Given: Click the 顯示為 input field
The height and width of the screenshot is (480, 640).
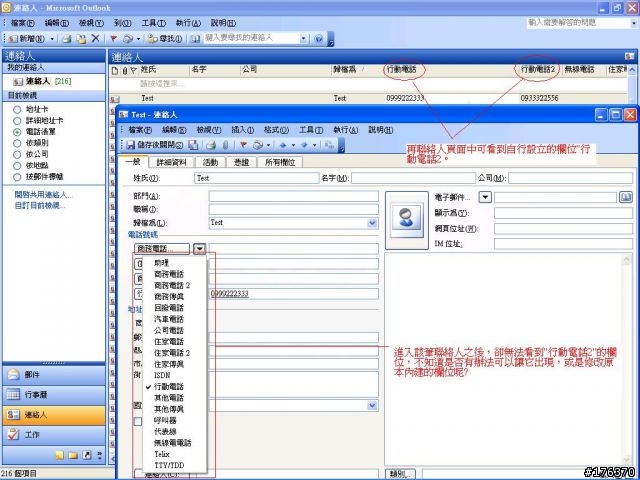Looking at the screenshot, I should pyautogui.click(x=563, y=213).
